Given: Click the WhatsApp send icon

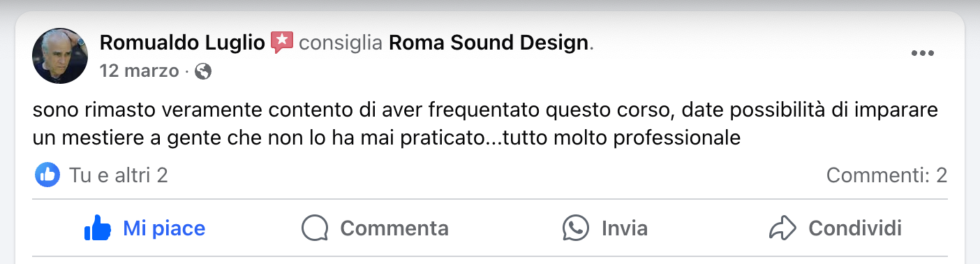Looking at the screenshot, I should pos(576,228).
